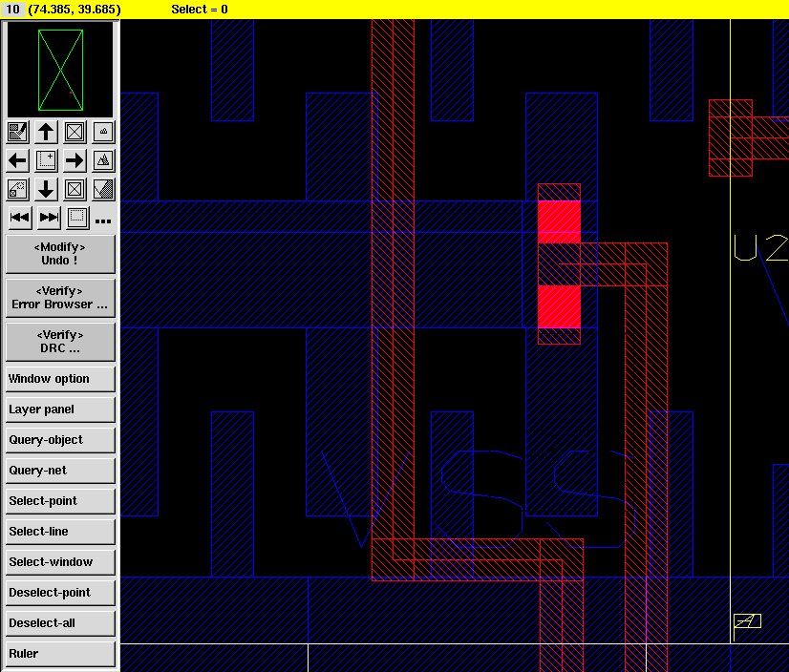
Task: Click the large mountains icon
Action: click(104, 160)
